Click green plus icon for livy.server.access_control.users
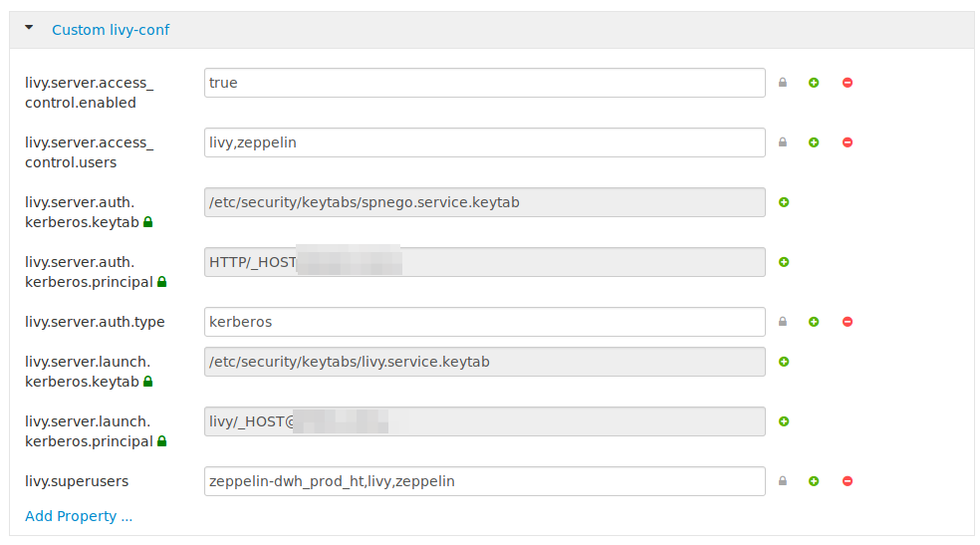This screenshot has height=545, width=980. pos(814,142)
